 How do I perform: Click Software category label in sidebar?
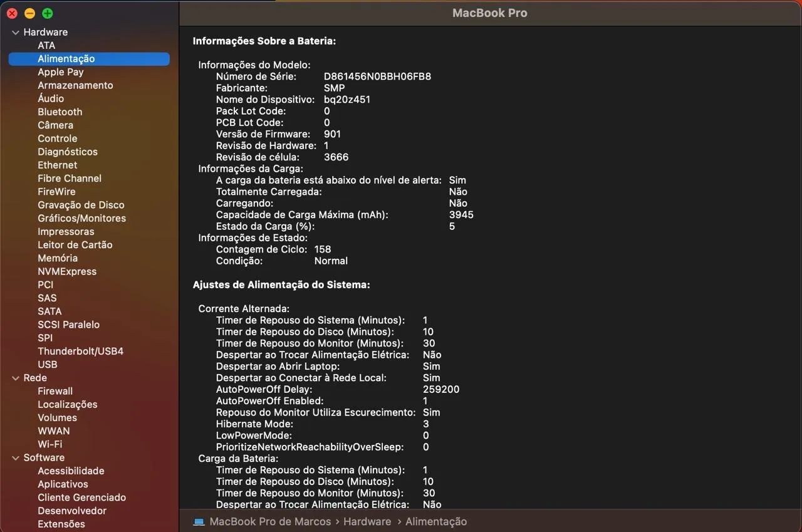pos(44,457)
